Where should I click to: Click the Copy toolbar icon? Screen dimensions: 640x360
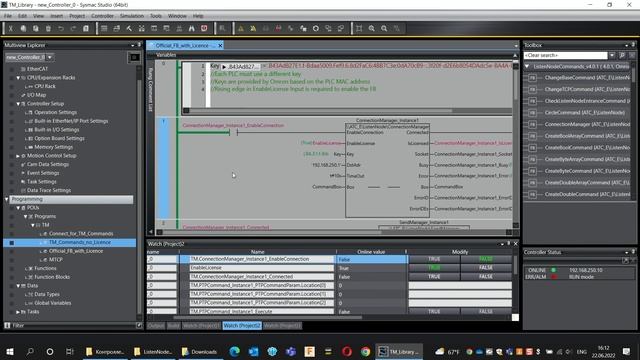pyautogui.click(x=23, y=29)
